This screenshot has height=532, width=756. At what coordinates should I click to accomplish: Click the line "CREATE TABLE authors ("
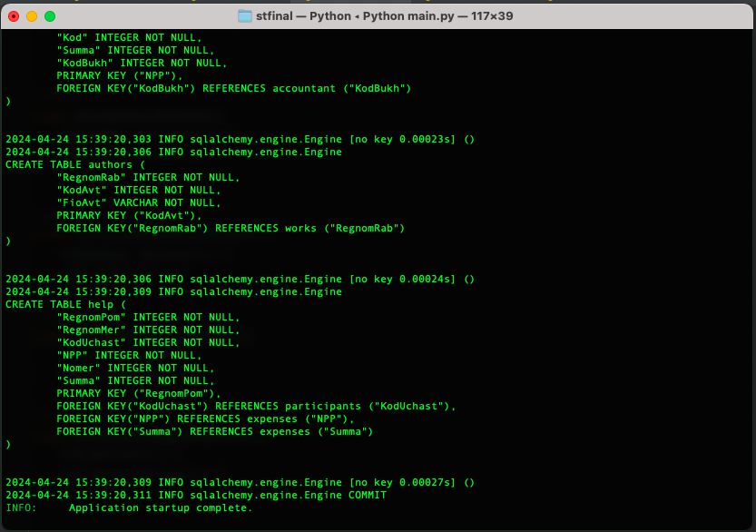[75, 165]
